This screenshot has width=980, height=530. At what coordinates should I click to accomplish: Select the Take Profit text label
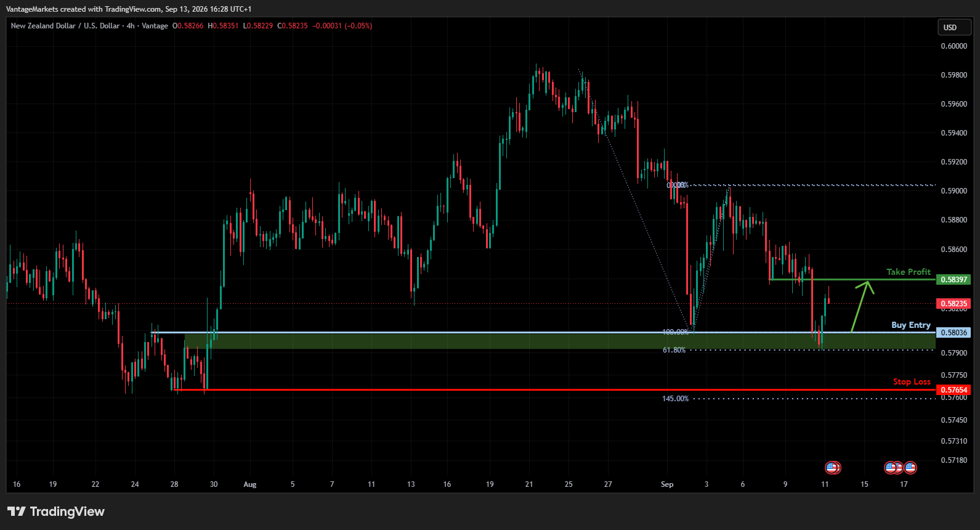pyautogui.click(x=909, y=272)
